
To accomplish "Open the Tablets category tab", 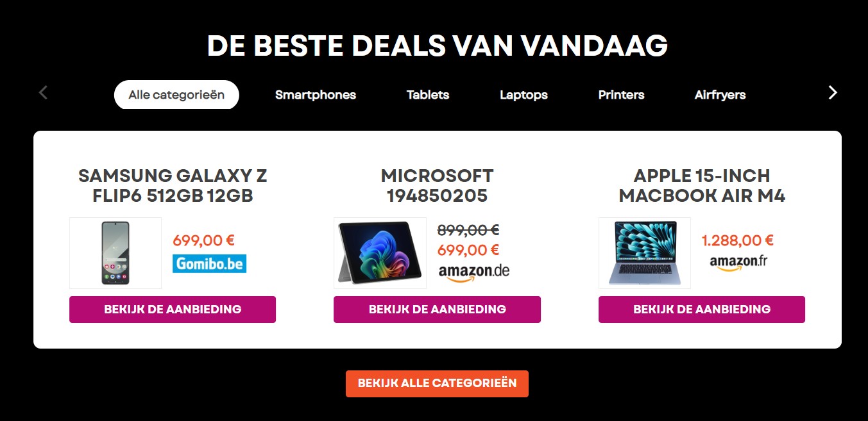I will [x=428, y=95].
